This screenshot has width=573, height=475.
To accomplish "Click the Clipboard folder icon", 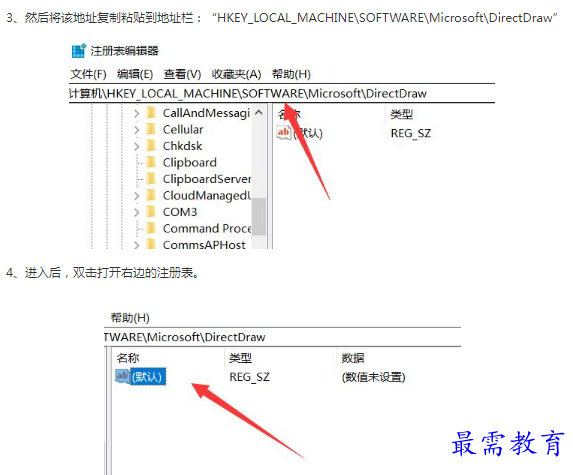I will [x=151, y=162].
